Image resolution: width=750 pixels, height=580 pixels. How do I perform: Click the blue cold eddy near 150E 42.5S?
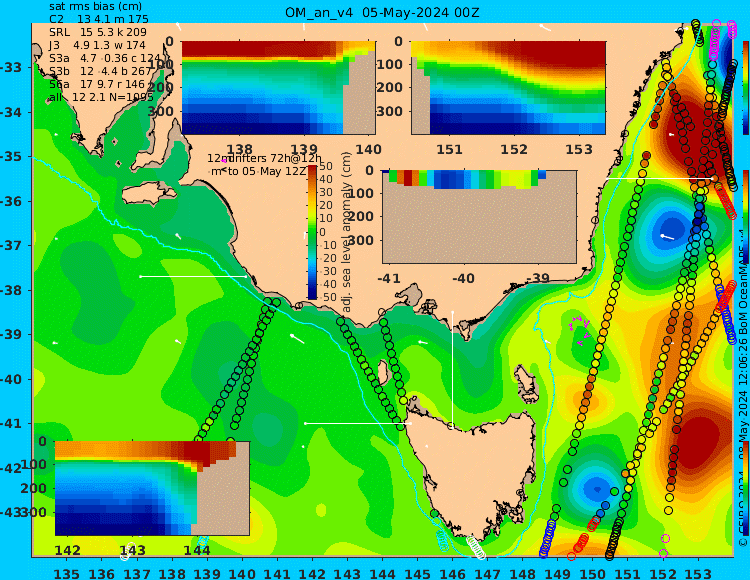coord(596,489)
